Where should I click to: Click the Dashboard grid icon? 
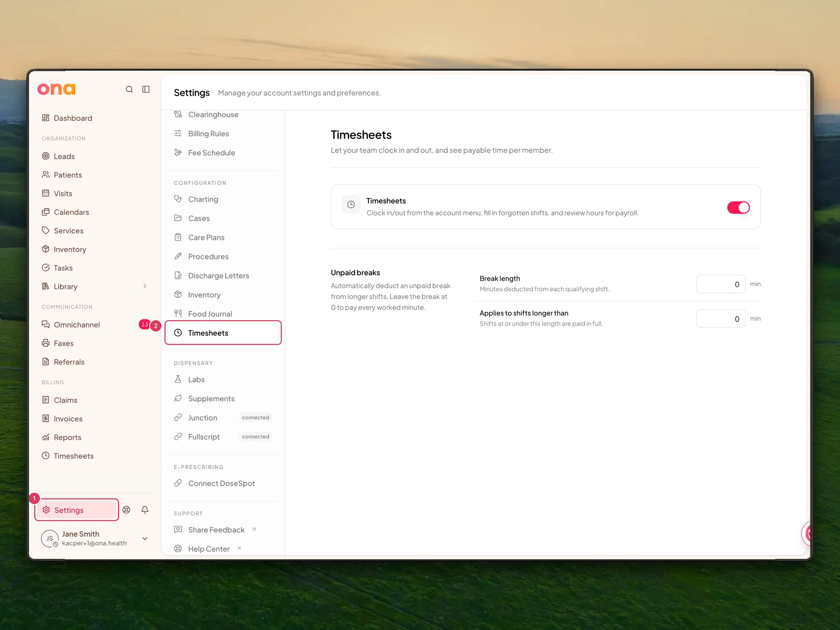point(45,118)
